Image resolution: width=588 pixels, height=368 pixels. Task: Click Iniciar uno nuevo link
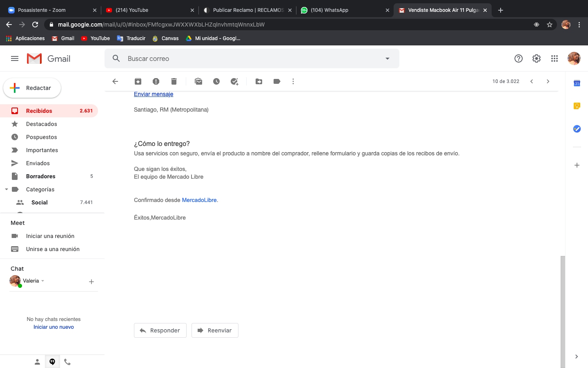point(53,327)
